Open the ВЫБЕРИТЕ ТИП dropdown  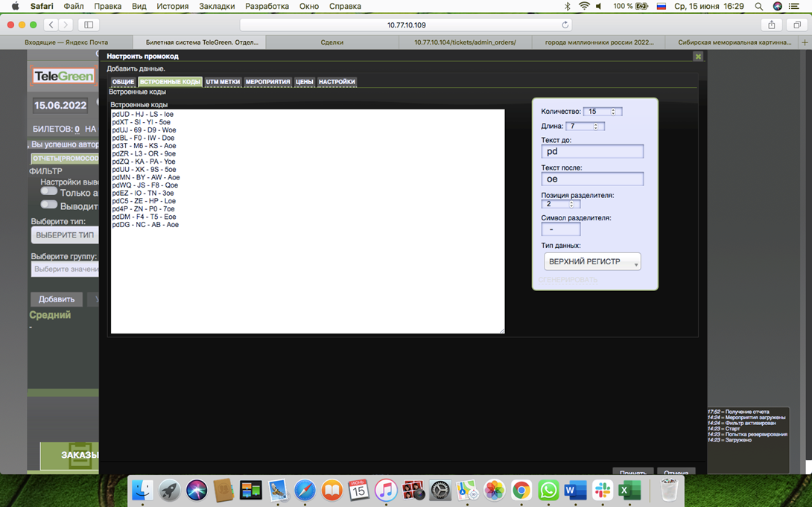[65, 235]
